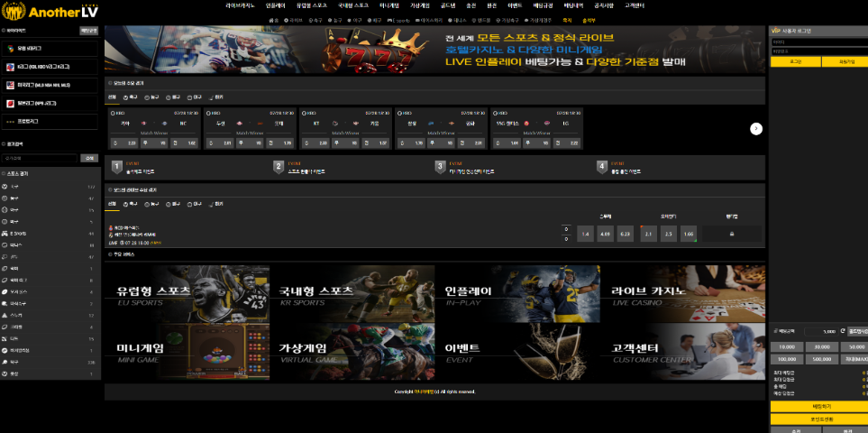Open the E-Sports category in left sidebar

click(x=19, y=233)
